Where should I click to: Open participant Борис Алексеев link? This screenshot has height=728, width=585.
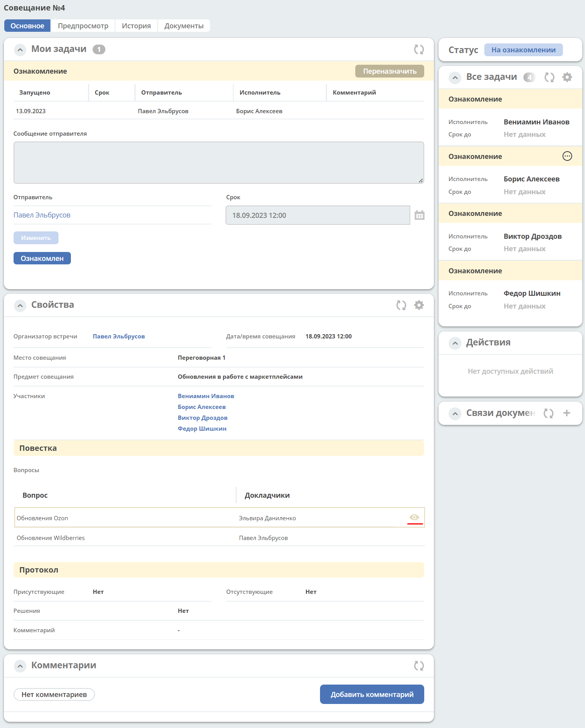pyautogui.click(x=202, y=407)
